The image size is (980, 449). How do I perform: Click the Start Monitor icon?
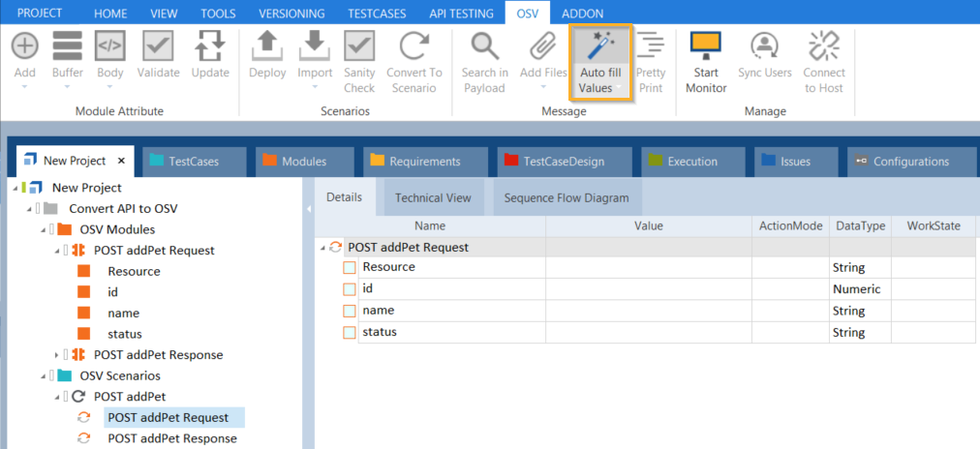[x=706, y=46]
